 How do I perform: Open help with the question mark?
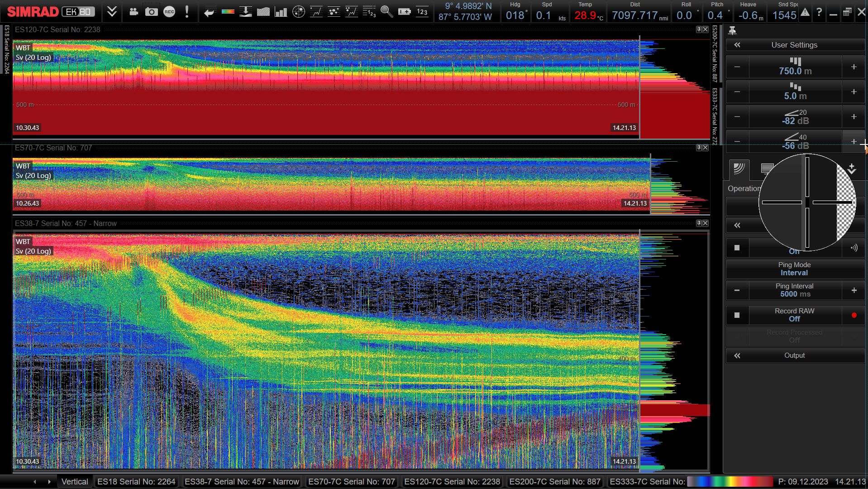[819, 12]
